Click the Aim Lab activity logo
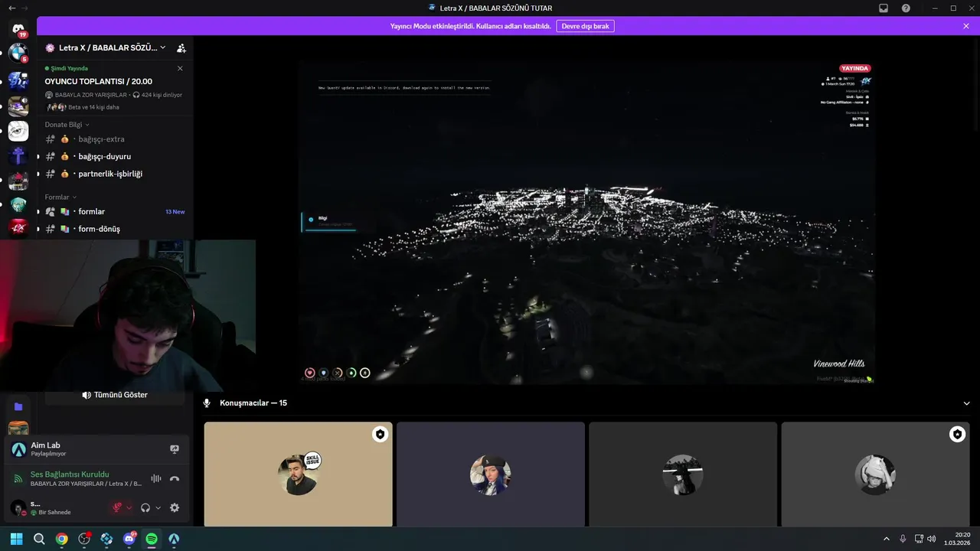The height and width of the screenshot is (551, 980). click(x=18, y=449)
